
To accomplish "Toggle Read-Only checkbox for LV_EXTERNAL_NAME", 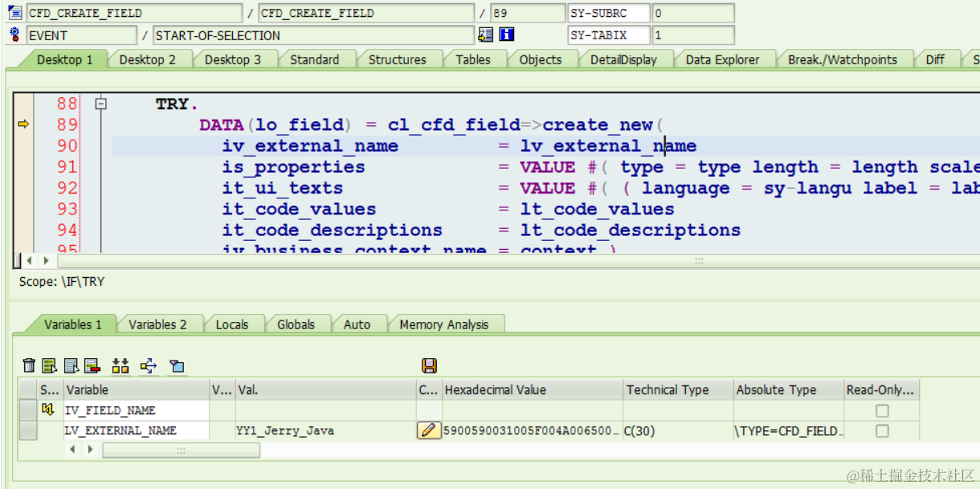I will [882, 430].
